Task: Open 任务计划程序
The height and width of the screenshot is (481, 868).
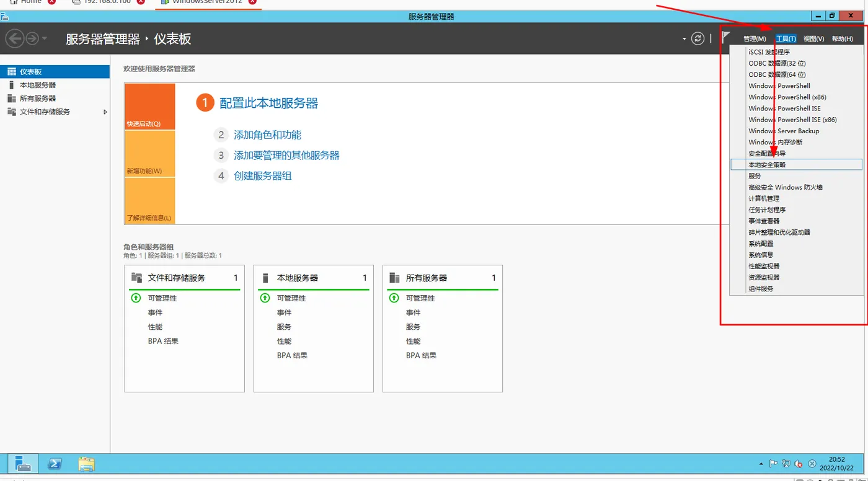Action: (x=796, y=210)
